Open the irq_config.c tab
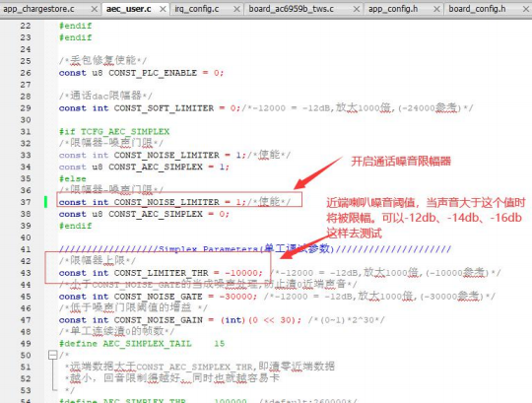Image resolution: width=532 pixels, height=403 pixels. point(196,9)
